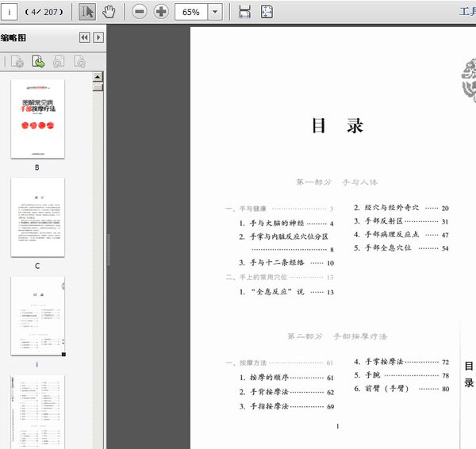Edit the page label field showing i

pyautogui.click(x=9, y=12)
